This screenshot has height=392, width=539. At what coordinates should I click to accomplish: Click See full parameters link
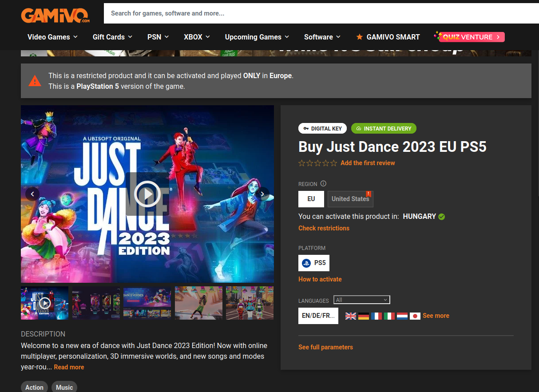click(x=325, y=347)
